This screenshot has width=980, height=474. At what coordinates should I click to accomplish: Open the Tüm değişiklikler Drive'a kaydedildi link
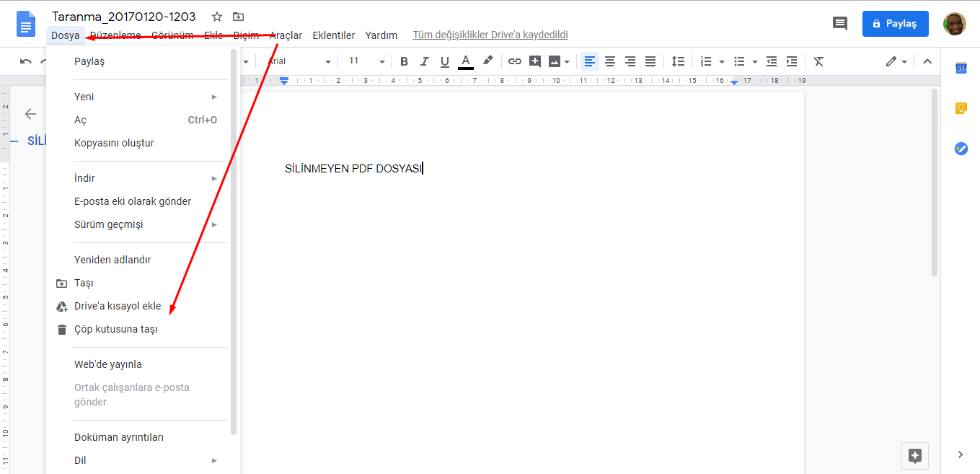tap(490, 35)
